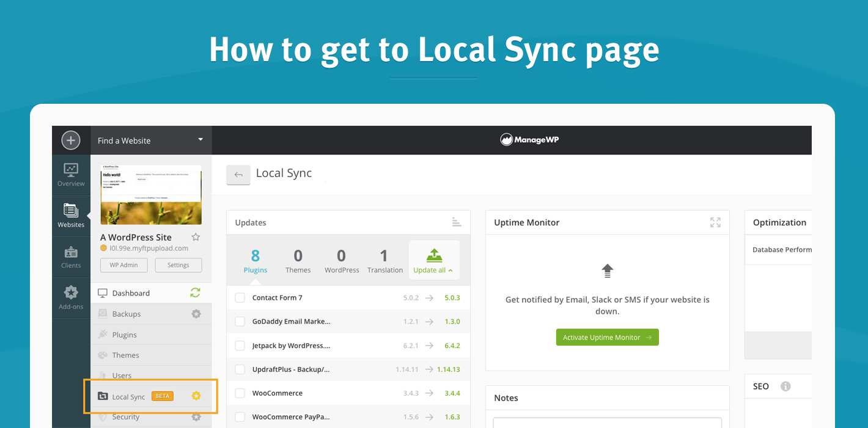Click the Dashboard refresh sync icon
The image size is (868, 428).
click(195, 293)
